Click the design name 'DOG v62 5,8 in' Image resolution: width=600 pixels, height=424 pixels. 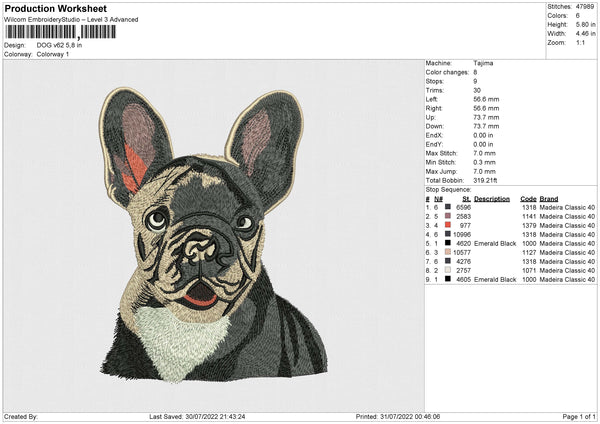(59, 45)
